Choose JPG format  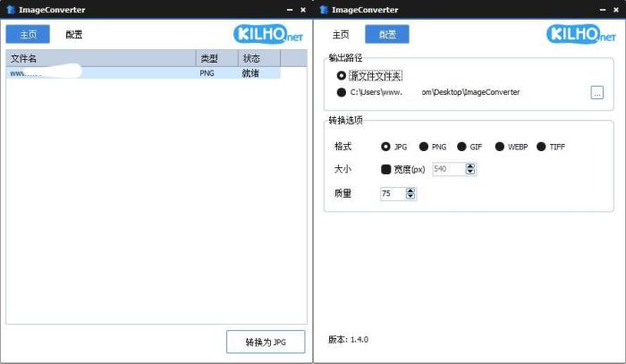[x=385, y=147]
